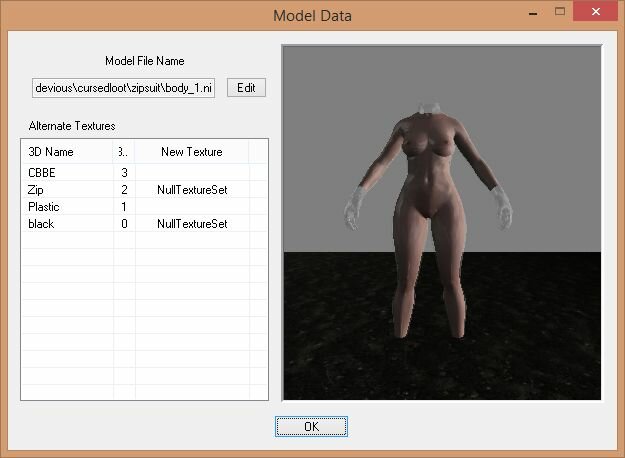The image size is (625, 458).
Task: Click the Edit button next to model file name
Action: pyautogui.click(x=246, y=88)
